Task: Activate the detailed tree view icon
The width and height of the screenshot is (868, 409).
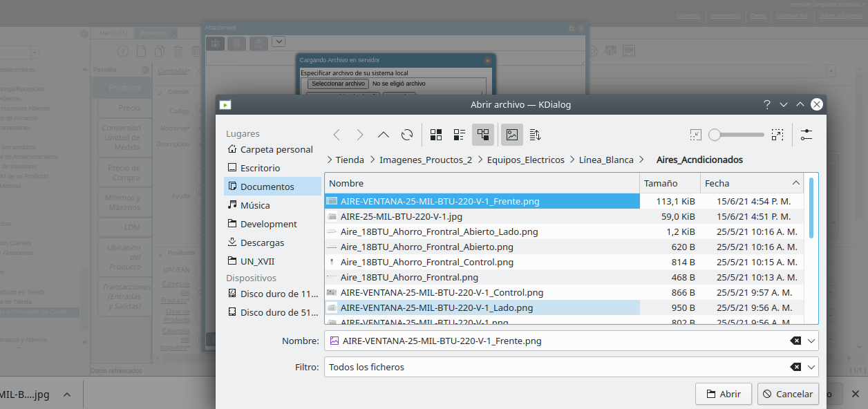Action: tap(482, 134)
